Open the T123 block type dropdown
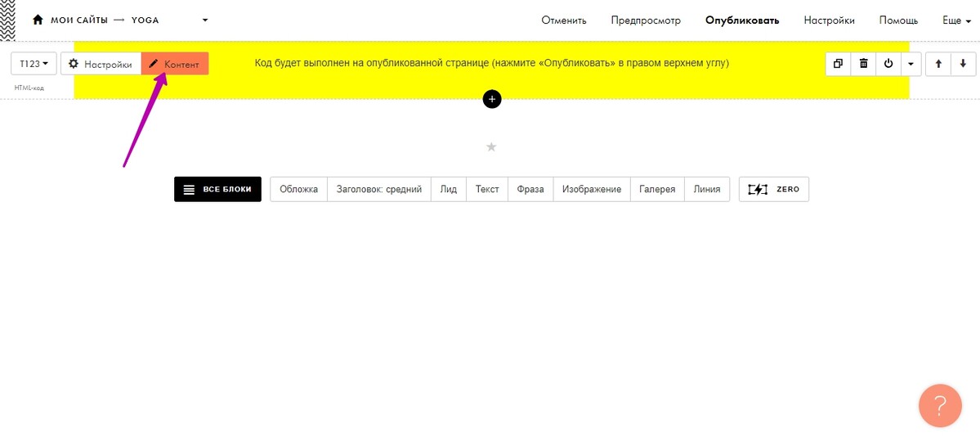Viewport: 980px width, 436px height. point(34,64)
